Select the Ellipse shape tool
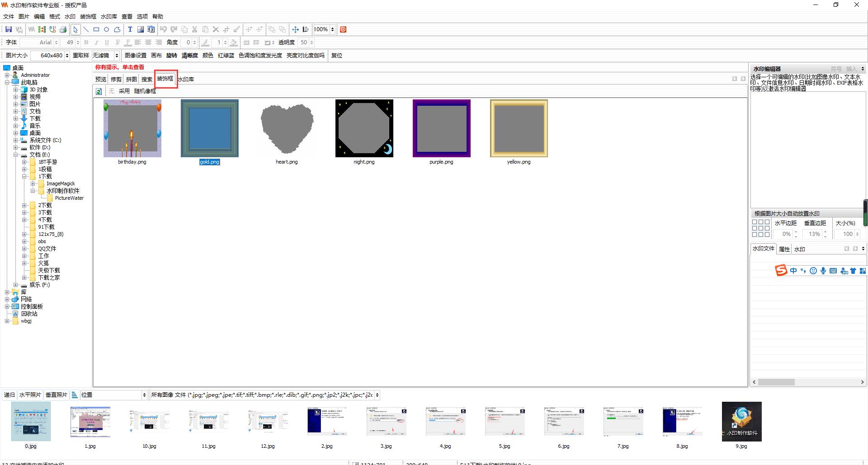Viewport: 868px width, 465px height. 107,29
